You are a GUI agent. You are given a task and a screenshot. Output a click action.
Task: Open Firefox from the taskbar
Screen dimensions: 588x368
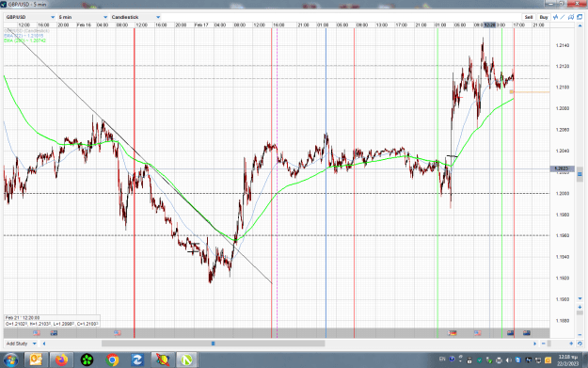(61, 360)
